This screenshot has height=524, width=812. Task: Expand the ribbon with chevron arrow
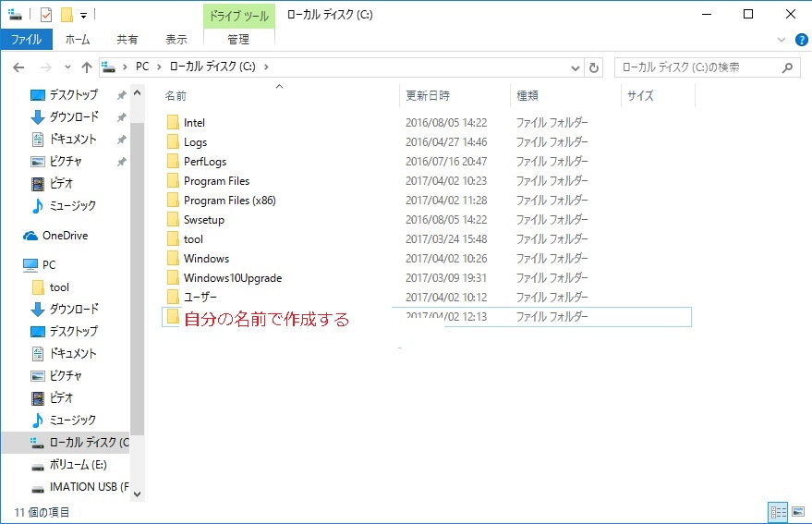782,40
